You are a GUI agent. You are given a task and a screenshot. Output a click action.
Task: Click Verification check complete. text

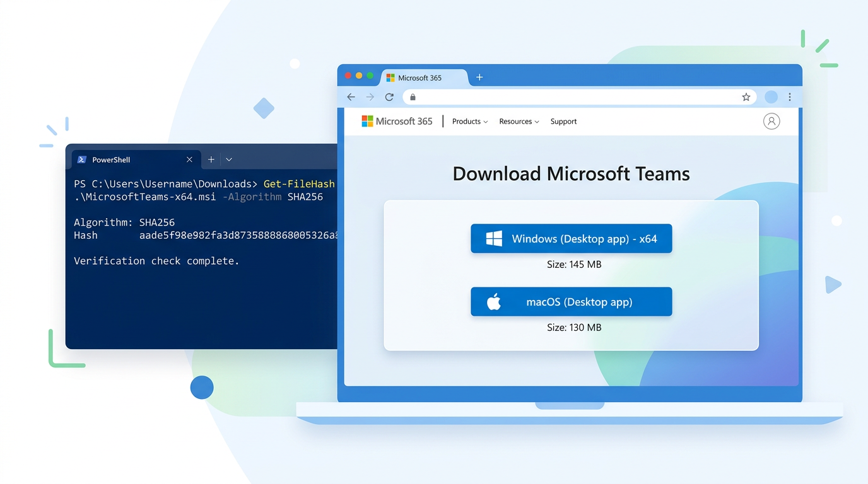pyautogui.click(x=156, y=261)
